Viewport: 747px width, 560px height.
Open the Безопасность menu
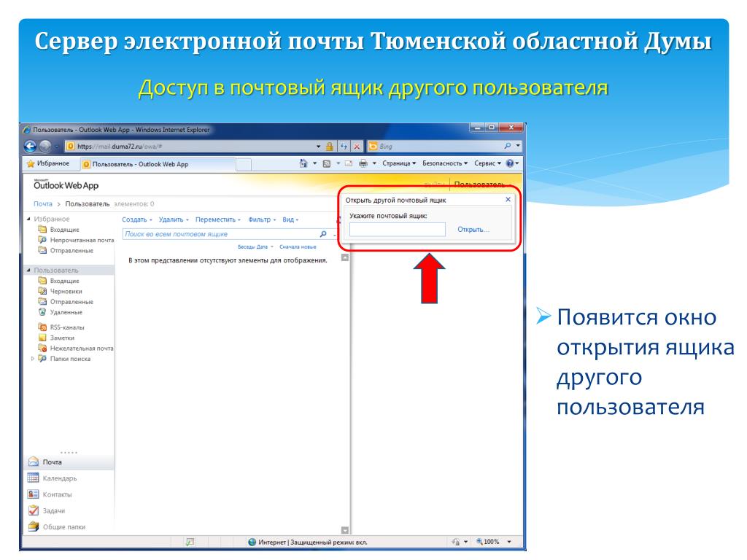point(445,163)
